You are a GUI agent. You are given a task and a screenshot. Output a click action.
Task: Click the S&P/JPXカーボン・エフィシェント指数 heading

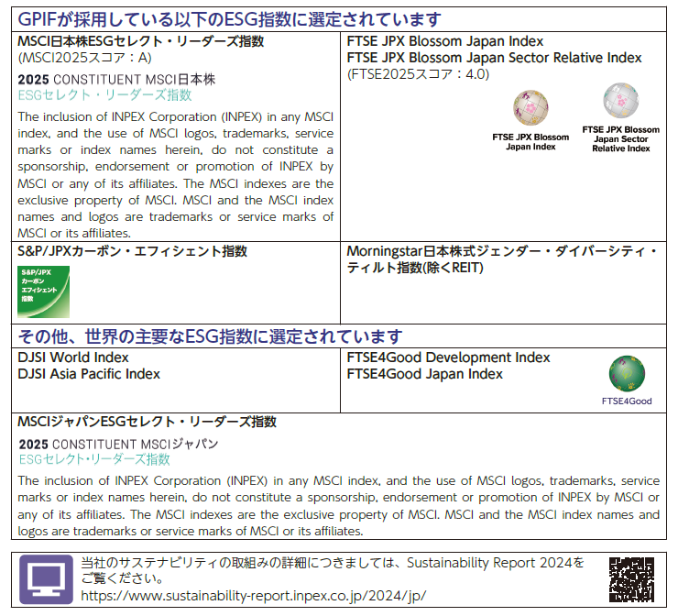(x=132, y=251)
